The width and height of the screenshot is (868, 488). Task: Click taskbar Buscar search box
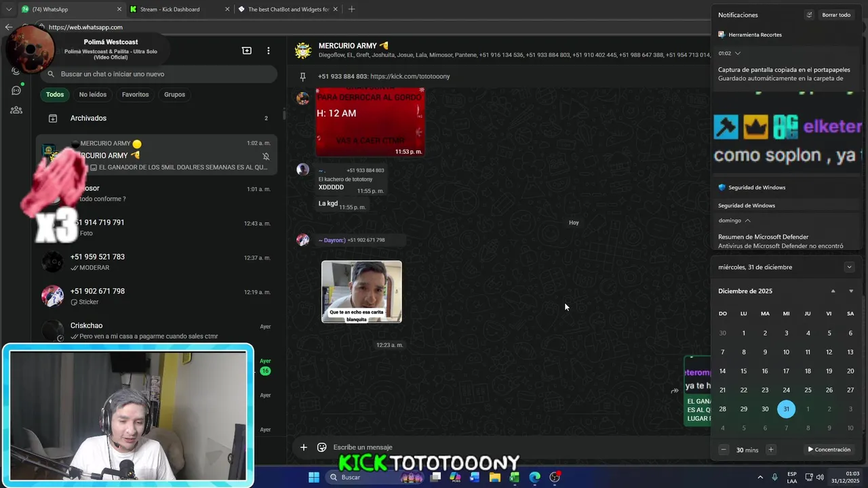[374, 477]
